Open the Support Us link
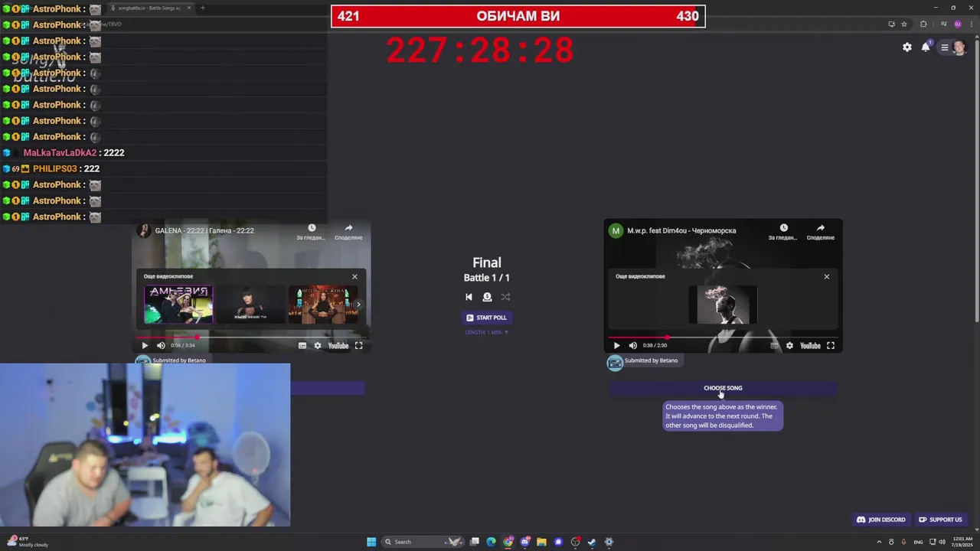Image resolution: width=980 pixels, height=551 pixels. pos(940,520)
